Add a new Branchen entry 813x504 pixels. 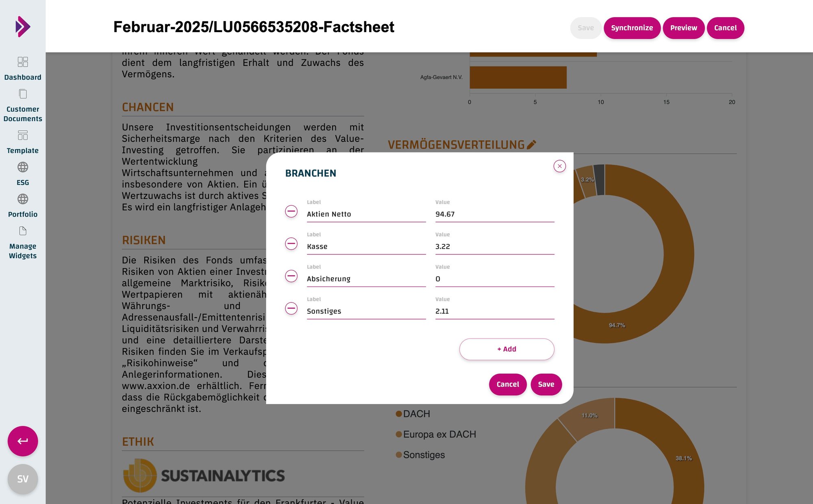coord(506,349)
